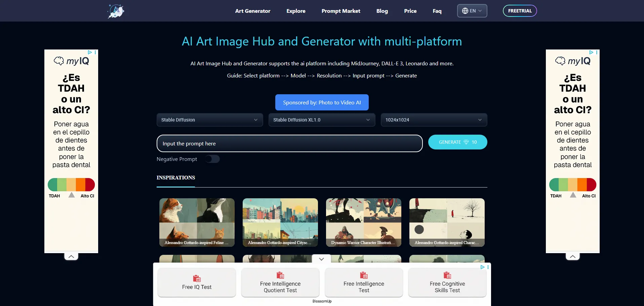Expand the Stable Diffusion platform dropdown

pyautogui.click(x=209, y=120)
